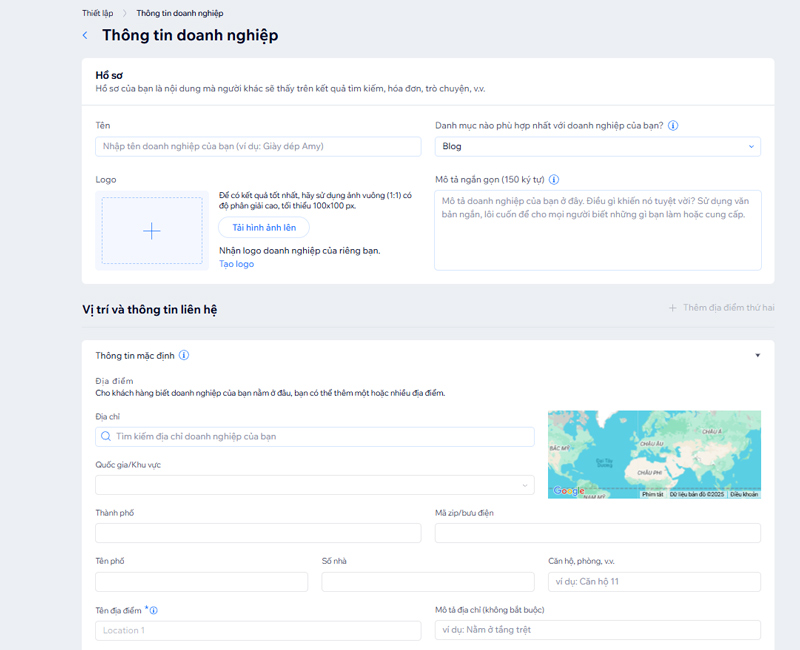Click the Tạo logo link
This screenshot has width=800, height=650.
click(237, 264)
